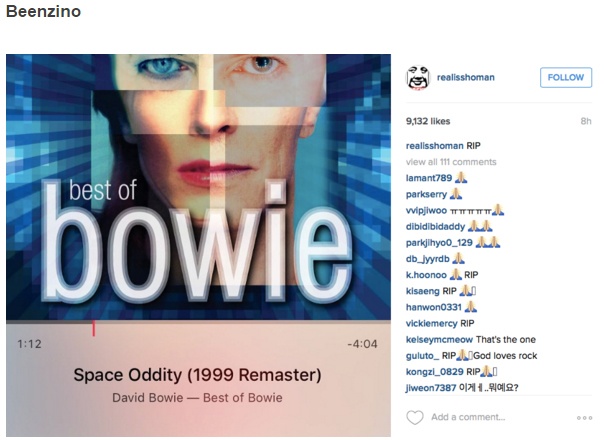Open realisshoman username link in header
The height and width of the screenshot is (440, 605).
465,77
